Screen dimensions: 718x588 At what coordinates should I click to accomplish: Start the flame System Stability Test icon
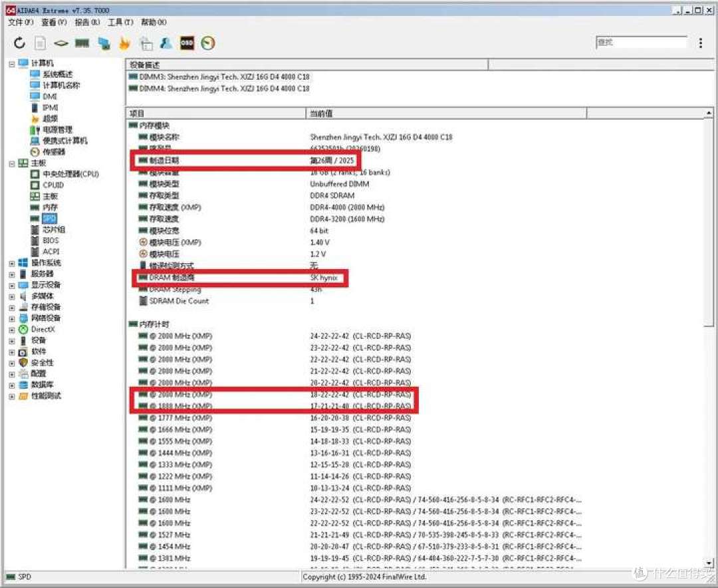[124, 43]
